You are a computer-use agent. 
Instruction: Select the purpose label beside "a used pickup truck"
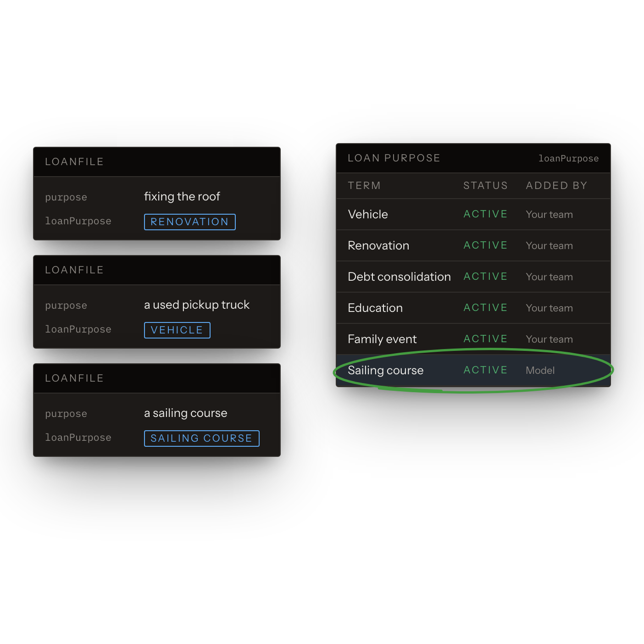[x=66, y=306]
